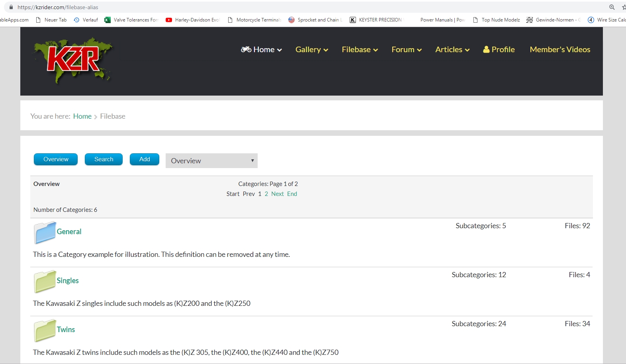Open the Verlauf history bookmark

(86, 20)
